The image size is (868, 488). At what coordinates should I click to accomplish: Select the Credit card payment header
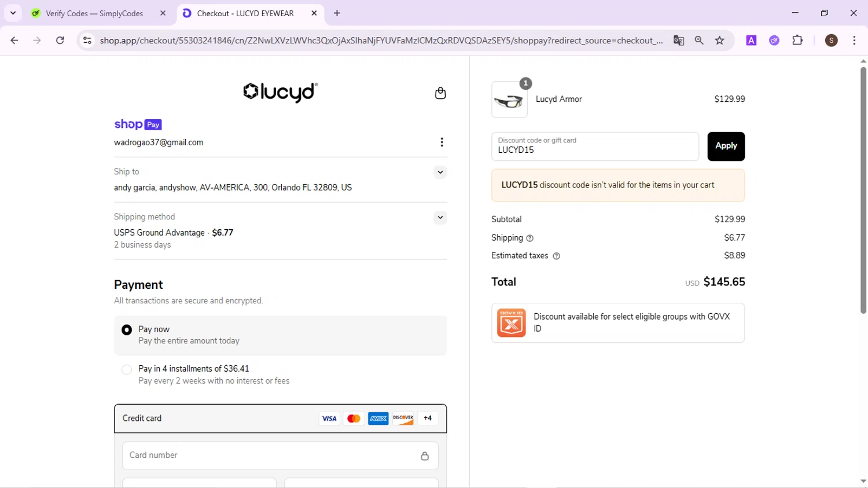coord(280,419)
